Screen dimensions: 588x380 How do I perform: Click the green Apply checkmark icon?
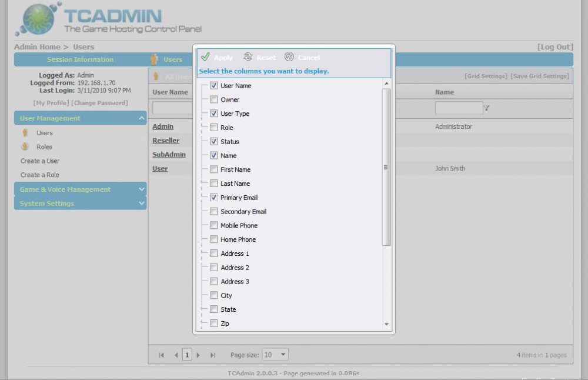click(205, 57)
